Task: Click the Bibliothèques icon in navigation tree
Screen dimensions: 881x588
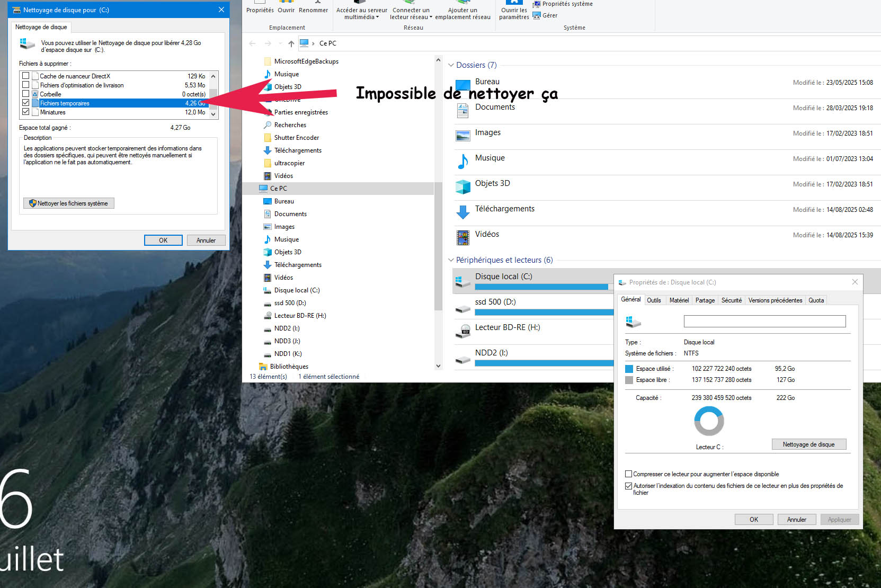Action: click(x=263, y=367)
